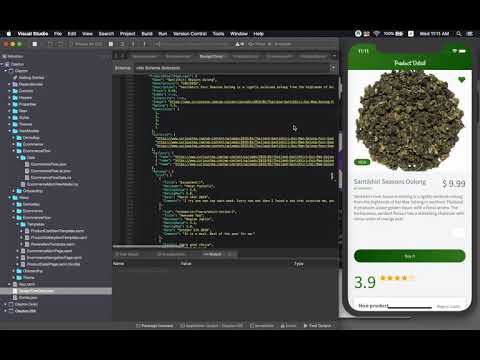Open the Test Results pad in status bar
The width and height of the screenshot is (480, 360).
coord(317,326)
